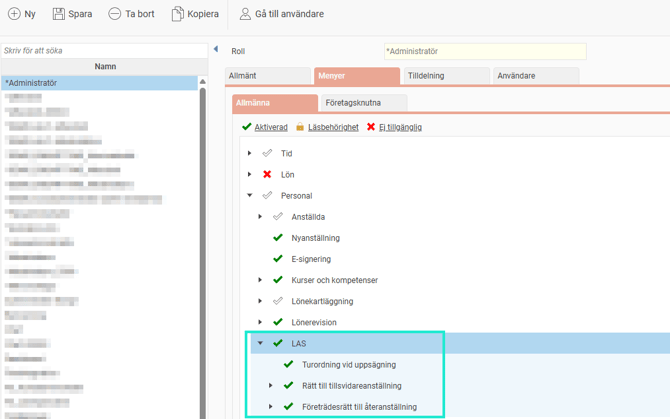Click the Ny plus icon

coord(14,14)
